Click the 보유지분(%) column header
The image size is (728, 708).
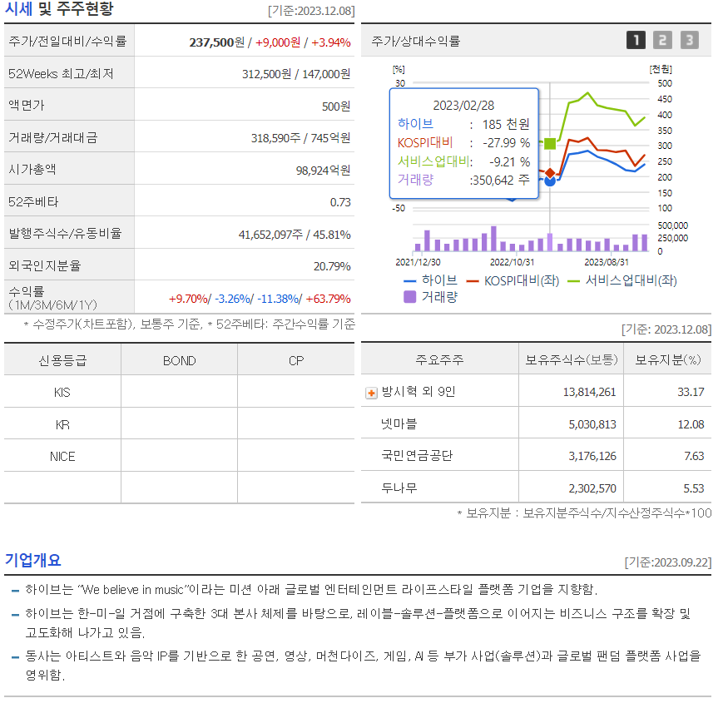point(667,359)
